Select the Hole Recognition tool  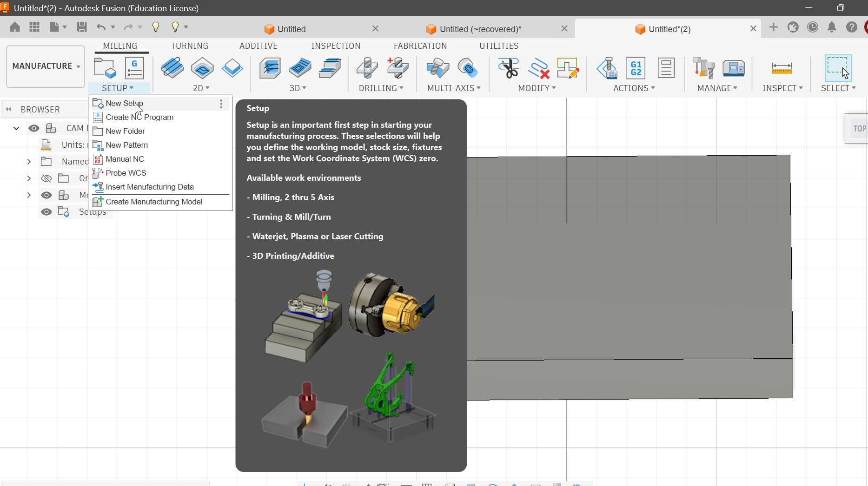pos(398,68)
